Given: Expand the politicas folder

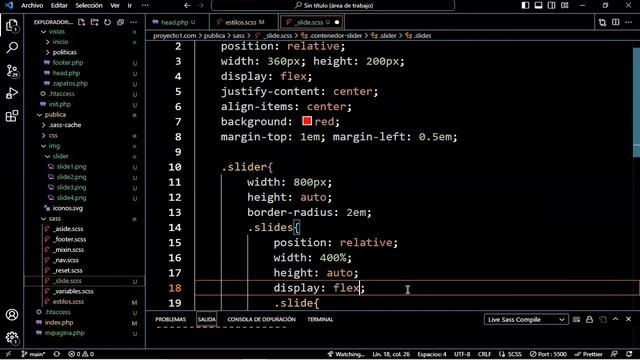Looking at the screenshot, I should tap(64, 52).
